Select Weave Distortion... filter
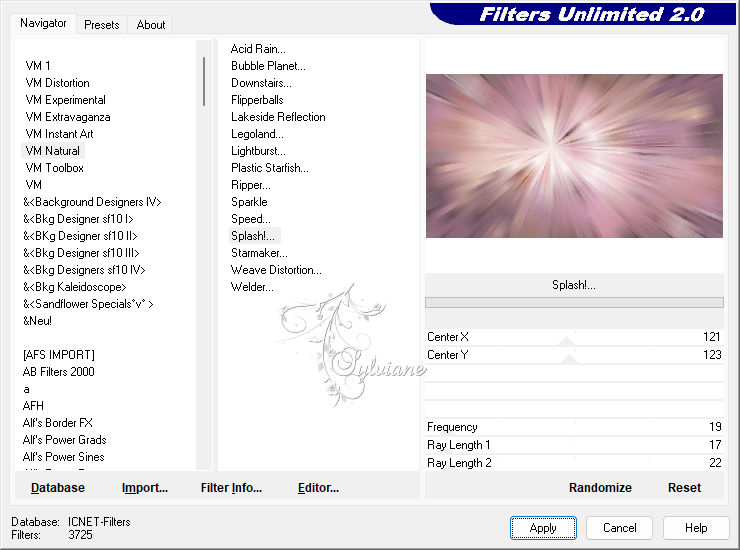 pos(276,270)
